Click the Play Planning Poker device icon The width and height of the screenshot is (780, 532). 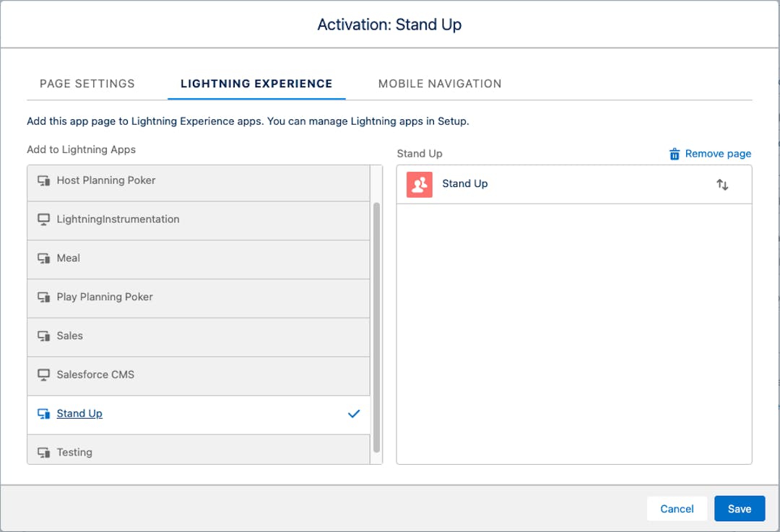point(43,297)
